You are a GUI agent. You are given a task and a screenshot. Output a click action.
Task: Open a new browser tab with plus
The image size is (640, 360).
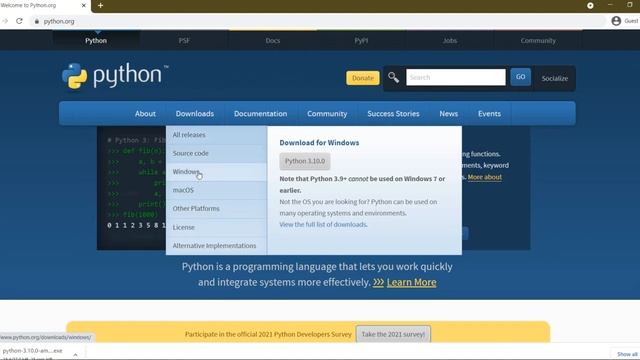[x=100, y=6]
